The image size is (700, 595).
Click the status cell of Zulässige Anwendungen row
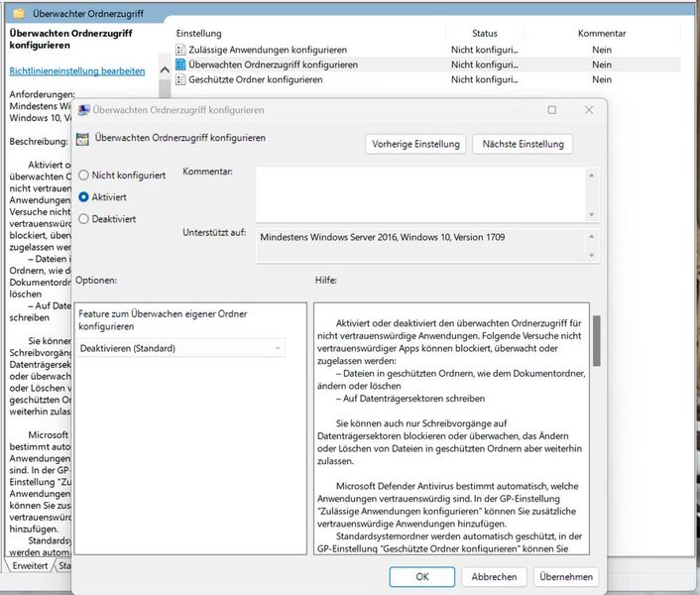tap(485, 50)
